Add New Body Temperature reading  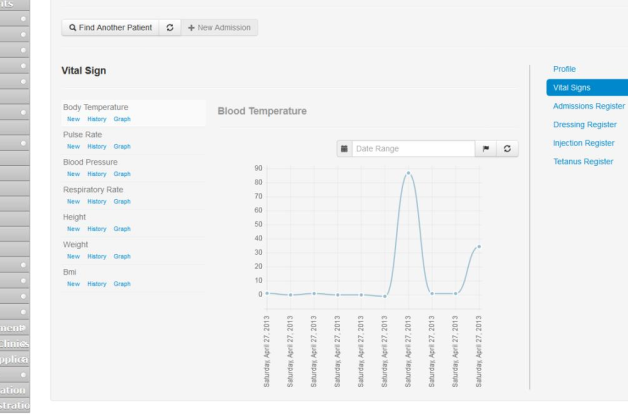click(73, 119)
